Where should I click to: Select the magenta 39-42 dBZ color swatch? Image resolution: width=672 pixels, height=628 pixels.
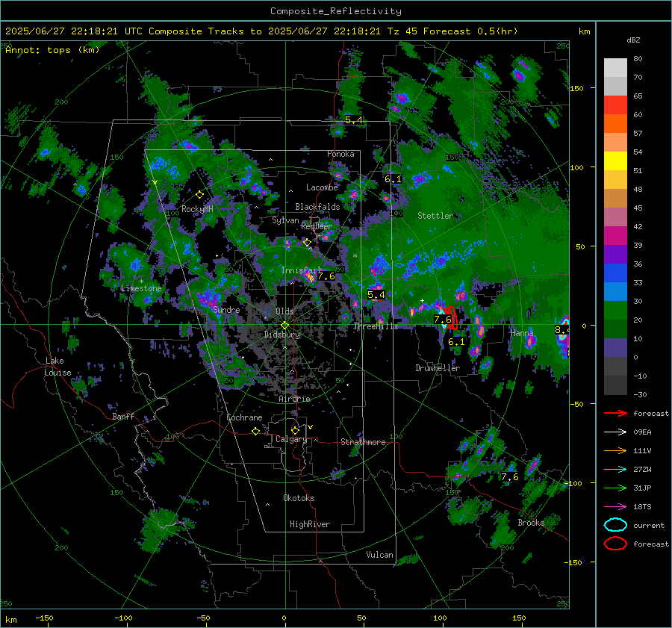(615, 236)
